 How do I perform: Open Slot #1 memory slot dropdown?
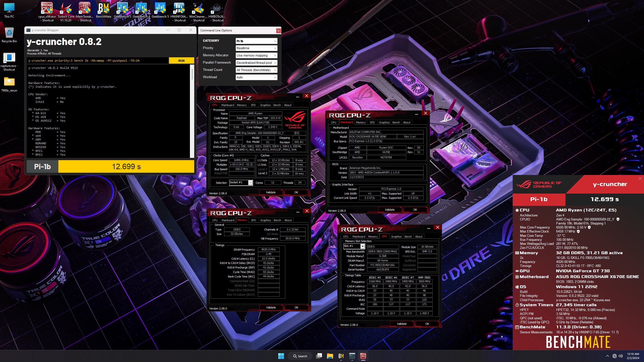(354, 246)
